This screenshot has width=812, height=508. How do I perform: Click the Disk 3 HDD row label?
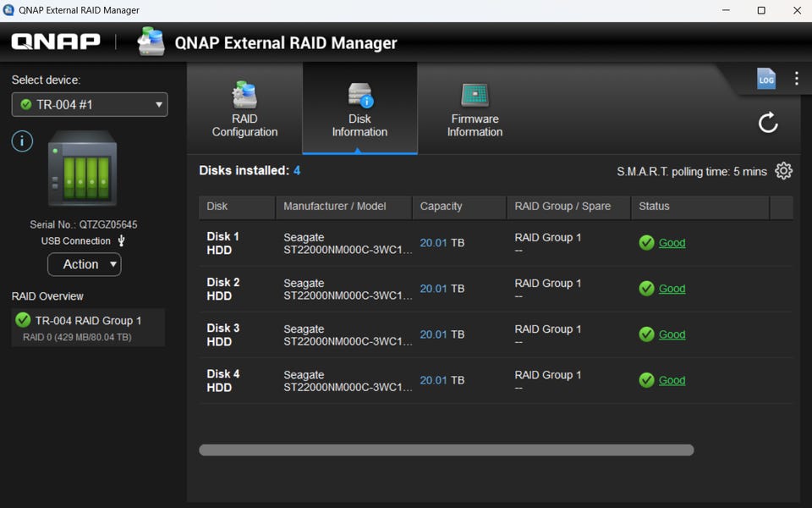coord(223,335)
